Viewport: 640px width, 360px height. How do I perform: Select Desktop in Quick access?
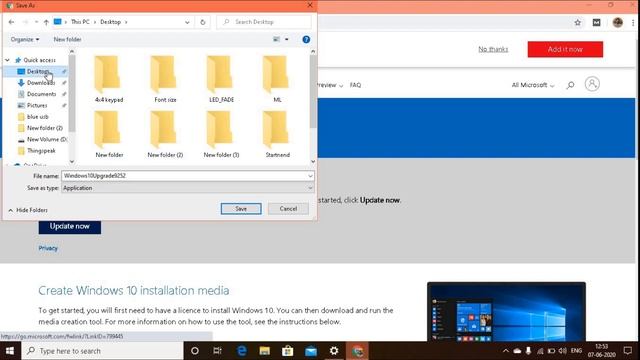pos(38,71)
